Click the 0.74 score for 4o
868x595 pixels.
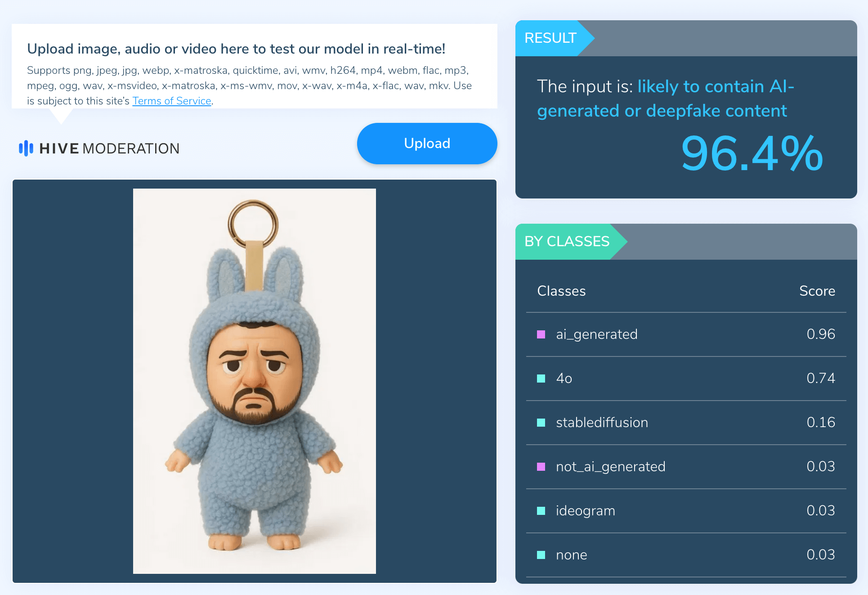[821, 379]
